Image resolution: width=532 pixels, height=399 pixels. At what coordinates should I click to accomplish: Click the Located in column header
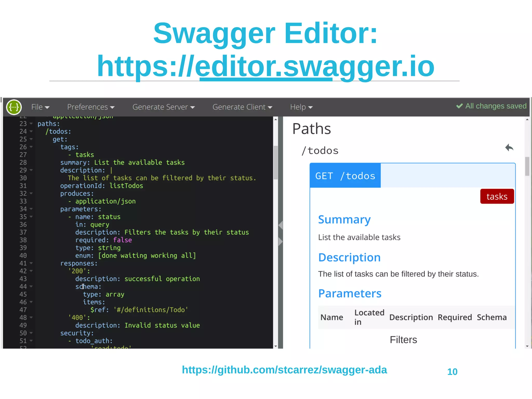click(x=369, y=317)
